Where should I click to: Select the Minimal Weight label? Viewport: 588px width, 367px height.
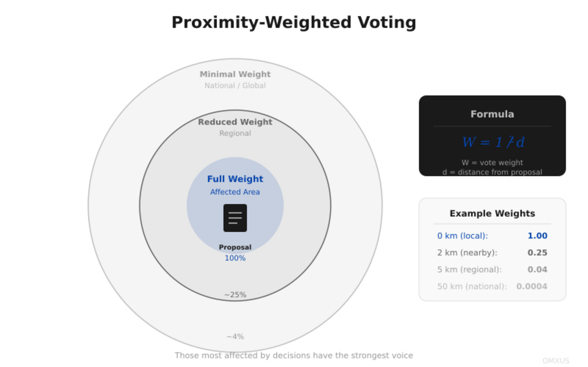[235, 74]
